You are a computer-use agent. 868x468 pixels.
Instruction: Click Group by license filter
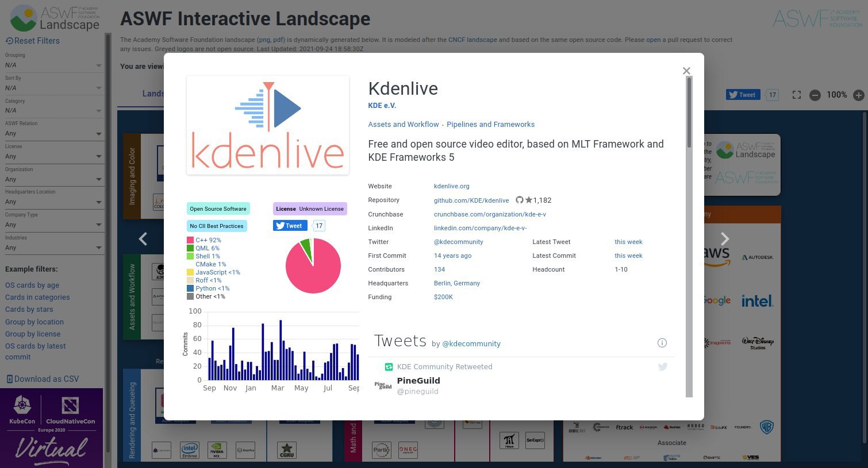pyautogui.click(x=33, y=334)
